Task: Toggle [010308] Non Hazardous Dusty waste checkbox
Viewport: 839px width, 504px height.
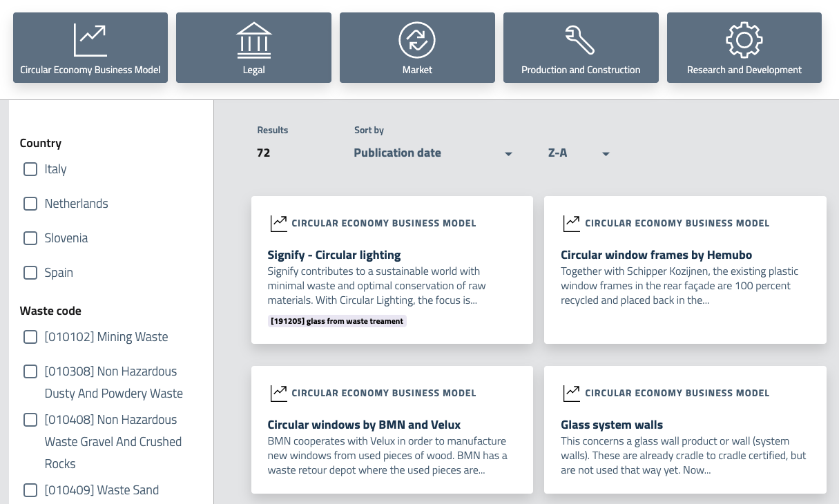Action: [x=30, y=371]
